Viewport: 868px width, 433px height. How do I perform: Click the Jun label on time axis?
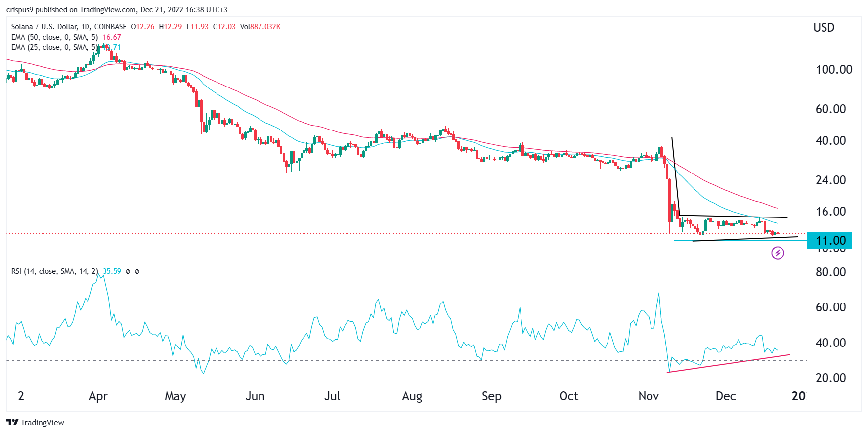click(x=255, y=396)
